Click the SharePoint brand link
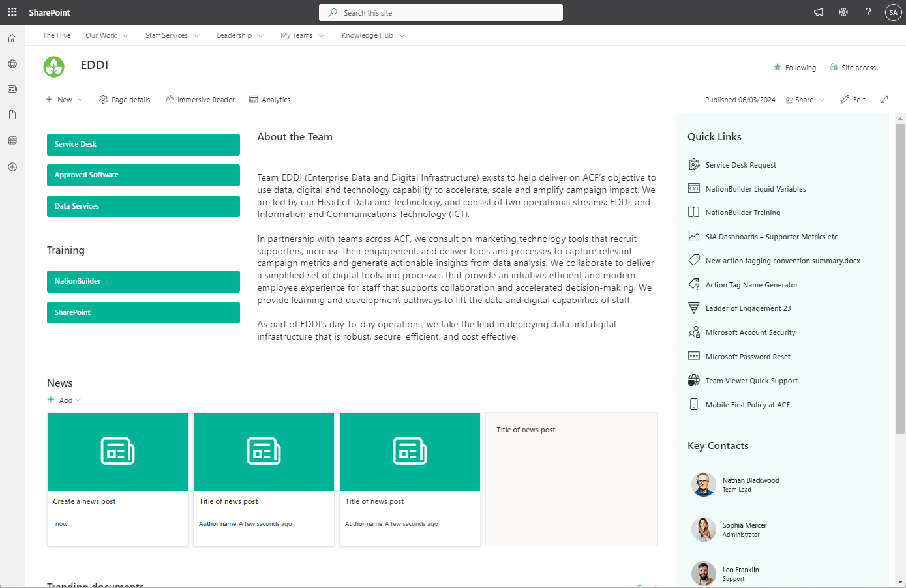906x588 pixels. 50,12
